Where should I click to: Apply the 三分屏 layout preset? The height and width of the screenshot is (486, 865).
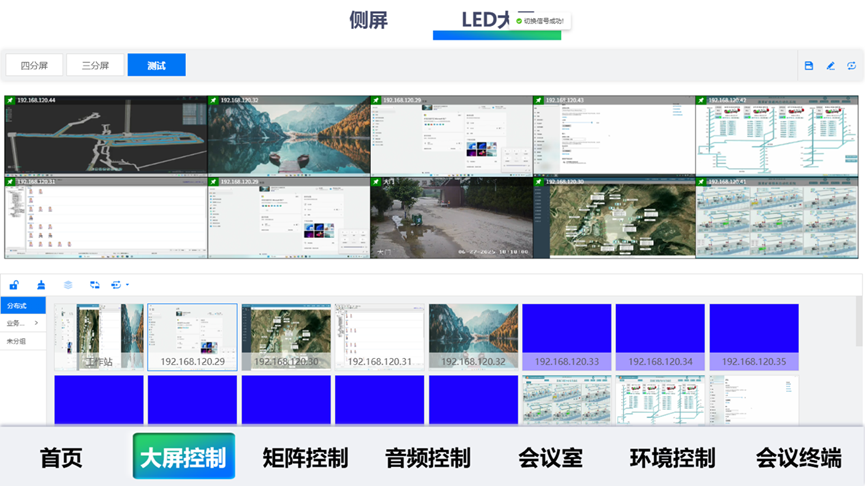[95, 66]
